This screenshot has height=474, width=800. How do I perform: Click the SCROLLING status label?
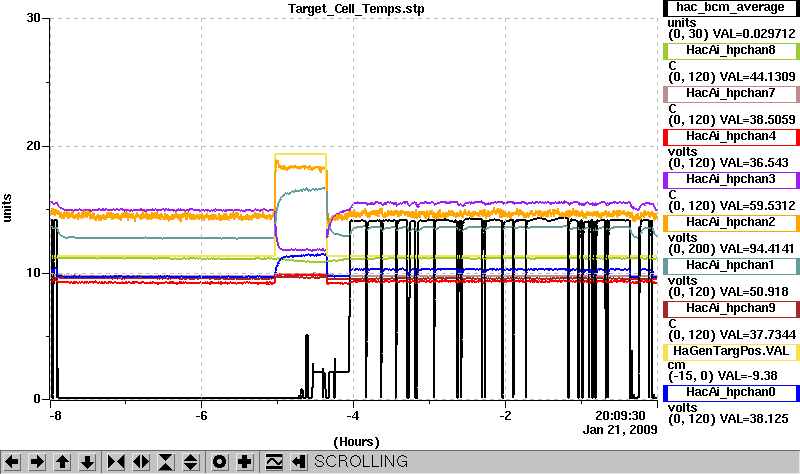361,462
